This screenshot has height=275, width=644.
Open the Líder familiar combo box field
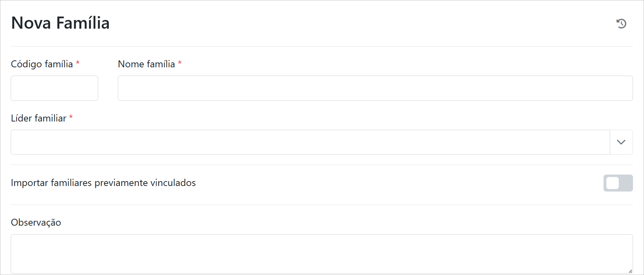pos(310,142)
